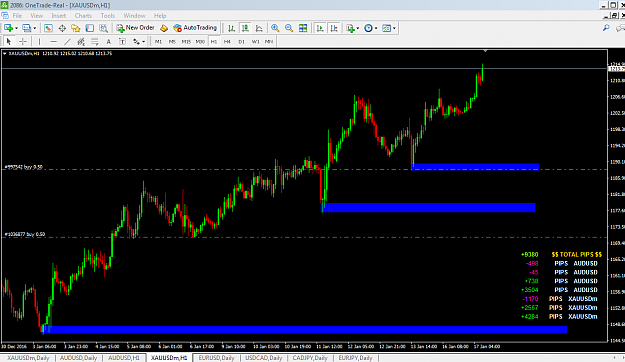Select the MN timeframe button
Screen dimensions: 625x362
[269, 41]
